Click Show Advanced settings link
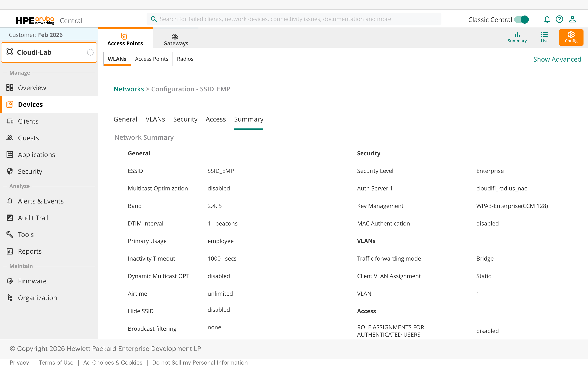The height and width of the screenshot is (367, 588). [557, 59]
